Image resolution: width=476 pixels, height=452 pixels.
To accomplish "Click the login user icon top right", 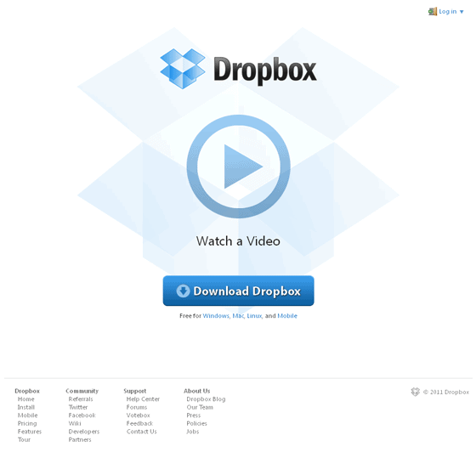I will click(x=433, y=12).
